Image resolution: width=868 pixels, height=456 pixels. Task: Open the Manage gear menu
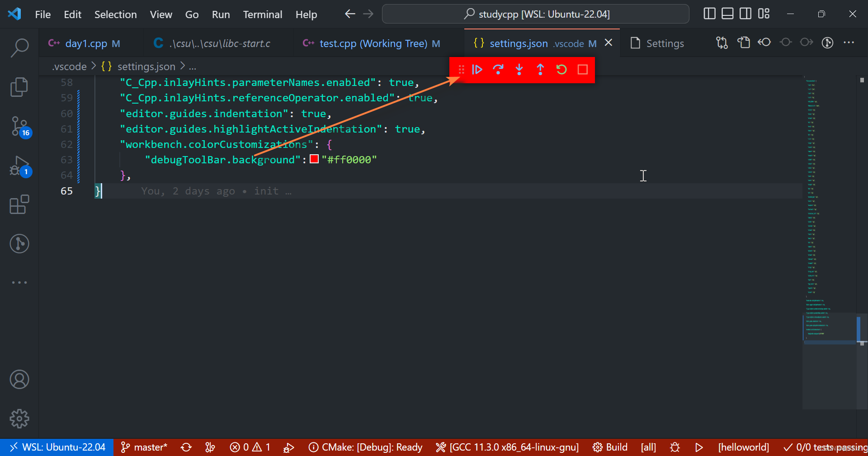[19, 419]
